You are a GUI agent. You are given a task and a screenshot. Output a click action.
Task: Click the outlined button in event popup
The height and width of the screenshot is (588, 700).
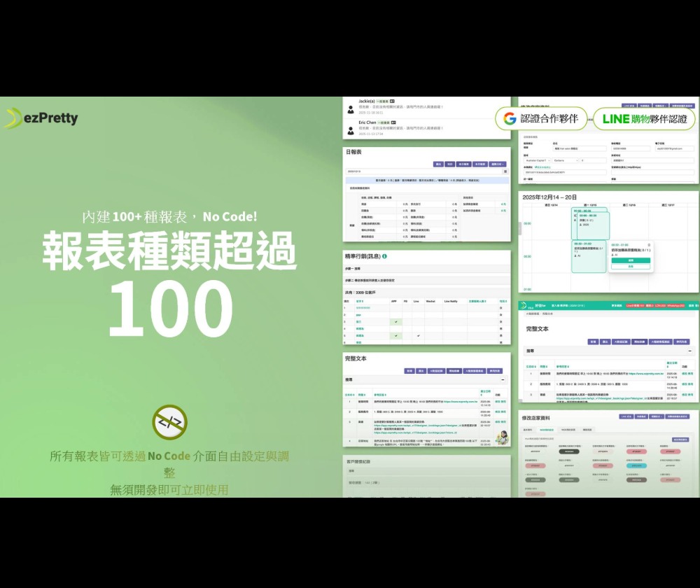pos(631,266)
